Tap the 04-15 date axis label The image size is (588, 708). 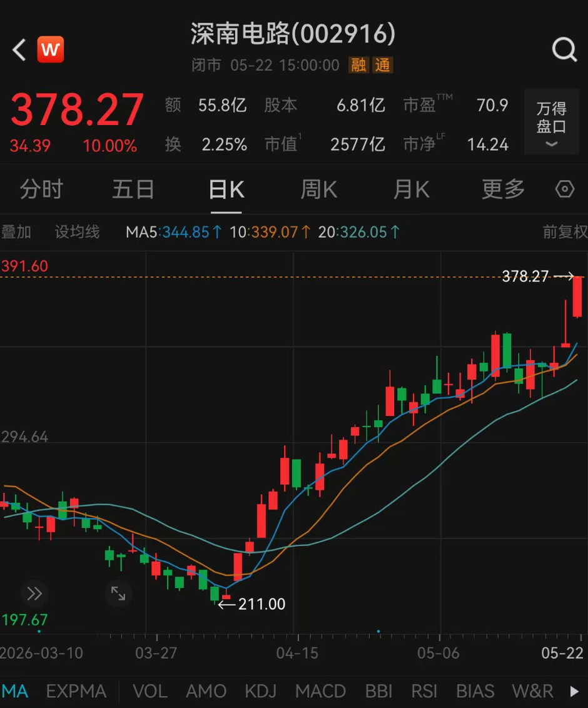297,653
